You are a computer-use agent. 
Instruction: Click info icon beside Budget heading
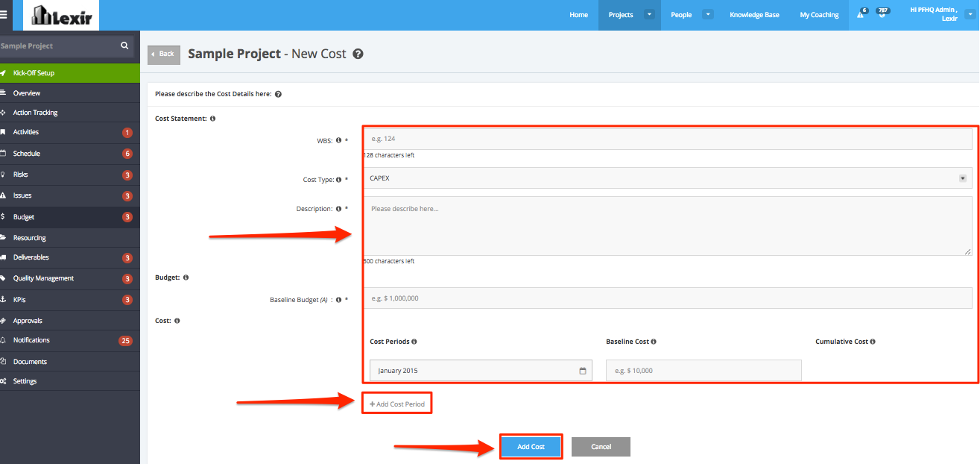tap(186, 278)
